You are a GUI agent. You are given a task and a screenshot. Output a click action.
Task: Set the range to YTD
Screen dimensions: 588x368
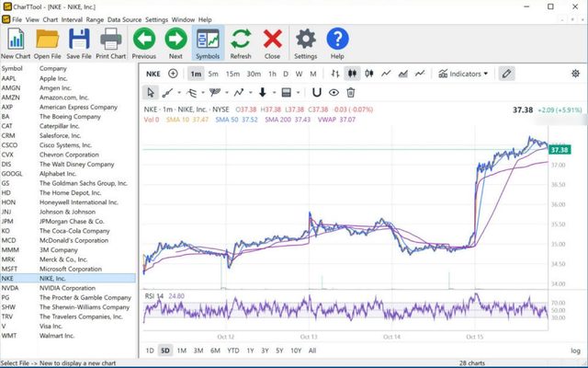point(233,351)
